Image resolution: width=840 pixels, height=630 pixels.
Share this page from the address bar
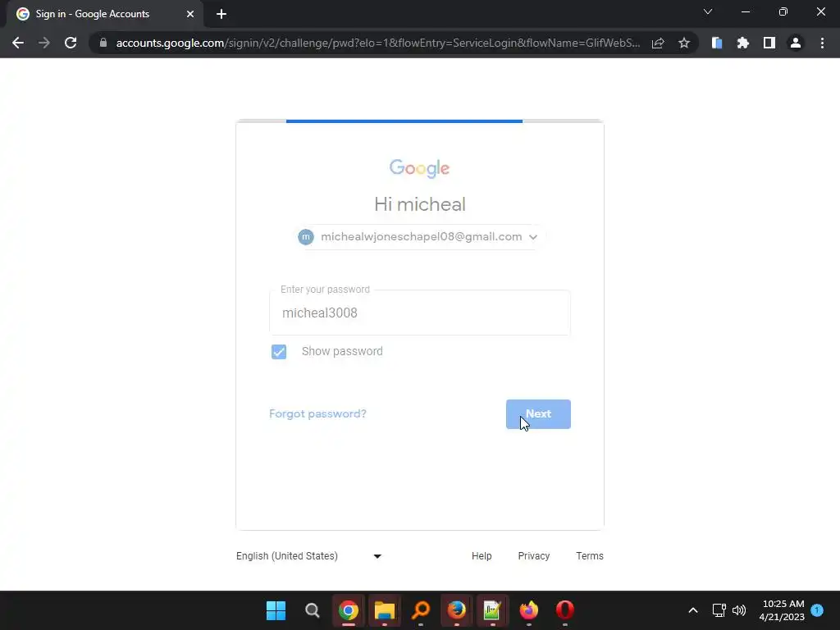(658, 43)
